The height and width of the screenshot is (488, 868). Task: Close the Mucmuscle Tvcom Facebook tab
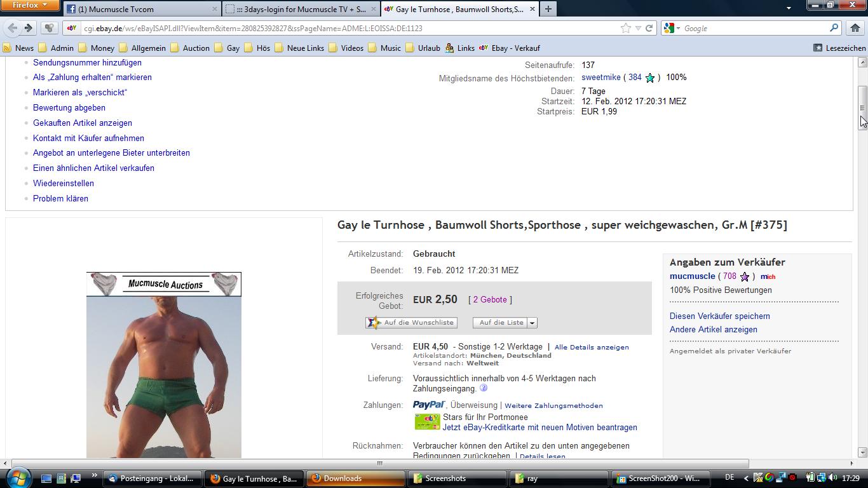coord(214,10)
